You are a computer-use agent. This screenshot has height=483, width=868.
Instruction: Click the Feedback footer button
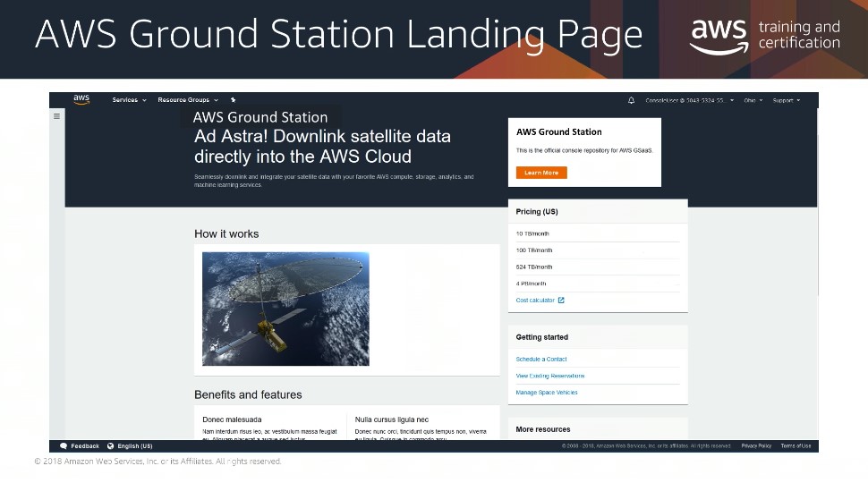79,446
